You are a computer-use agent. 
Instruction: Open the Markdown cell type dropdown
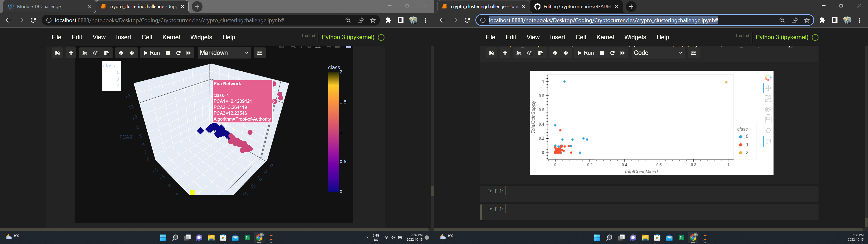[x=224, y=53]
